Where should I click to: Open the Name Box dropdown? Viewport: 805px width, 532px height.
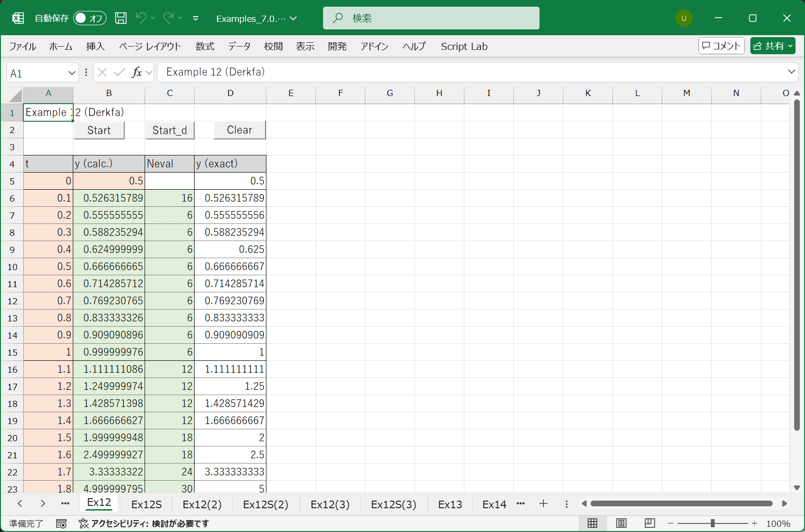click(x=72, y=73)
